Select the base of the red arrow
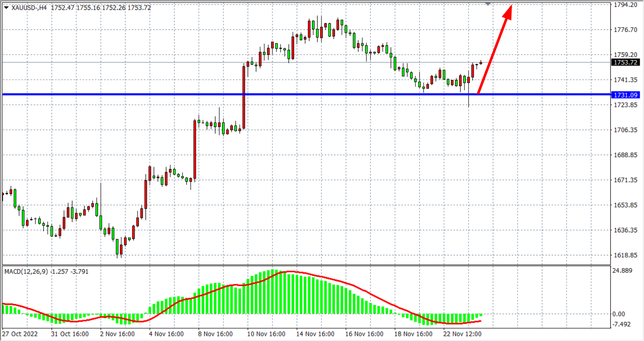The image size is (644, 341). [x=479, y=92]
